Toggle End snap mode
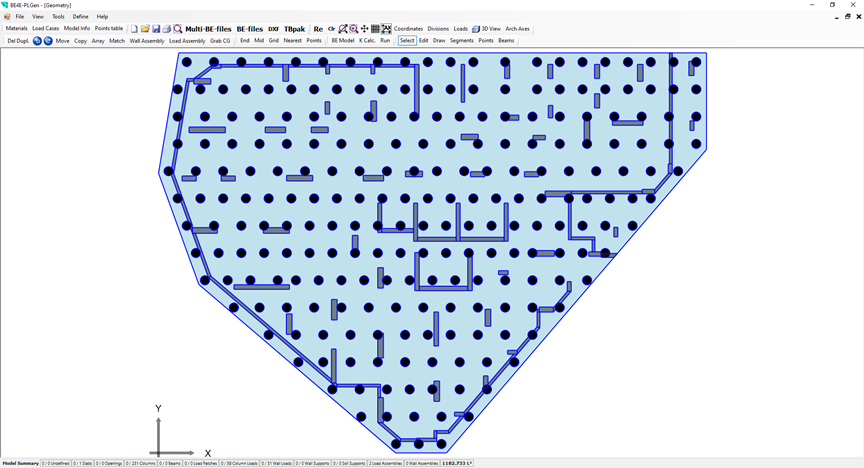This screenshot has width=864, height=468. pos(244,41)
